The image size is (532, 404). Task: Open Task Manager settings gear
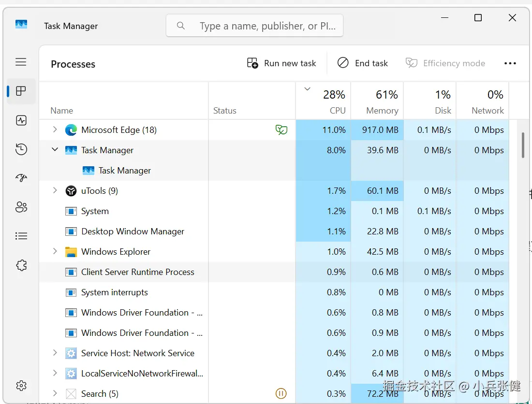pos(21,386)
